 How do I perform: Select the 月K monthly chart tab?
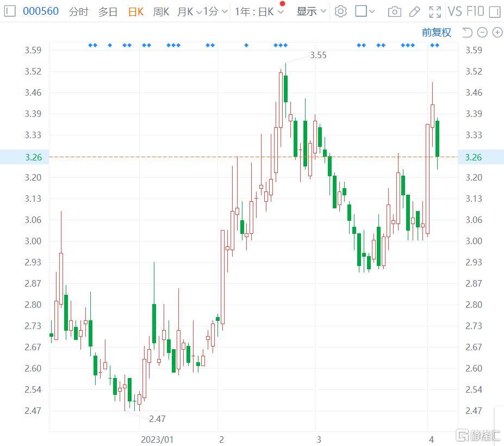tap(185, 12)
